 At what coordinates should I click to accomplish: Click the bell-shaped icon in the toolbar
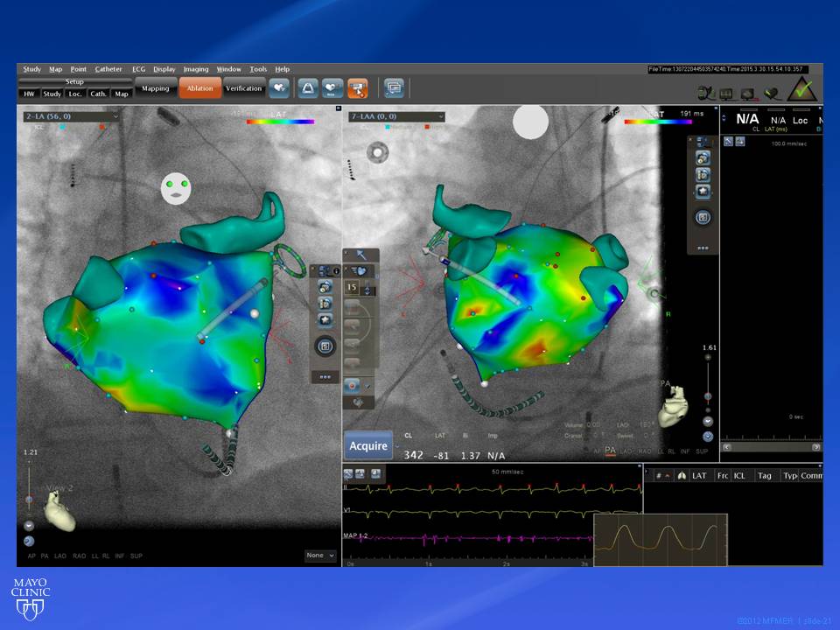pyautogui.click(x=308, y=88)
